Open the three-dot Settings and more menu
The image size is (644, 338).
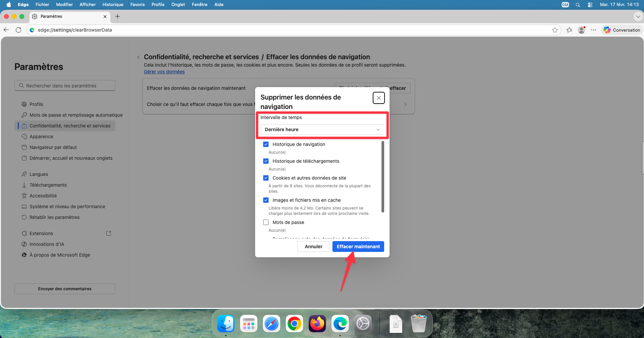[x=594, y=30]
